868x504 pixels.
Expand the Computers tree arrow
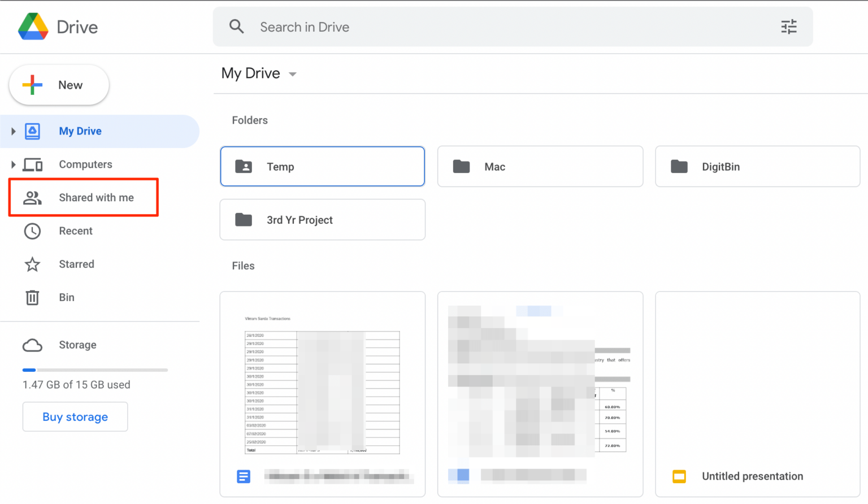point(14,164)
